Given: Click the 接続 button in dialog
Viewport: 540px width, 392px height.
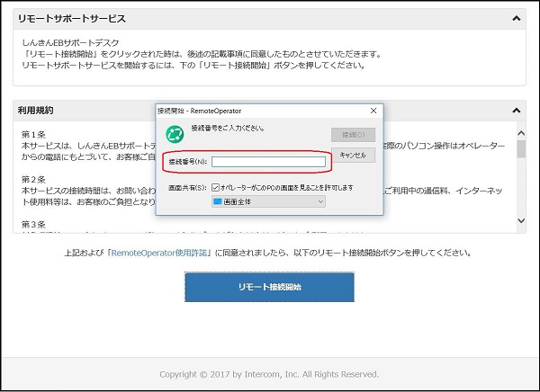Looking at the screenshot, I should 353,135.
